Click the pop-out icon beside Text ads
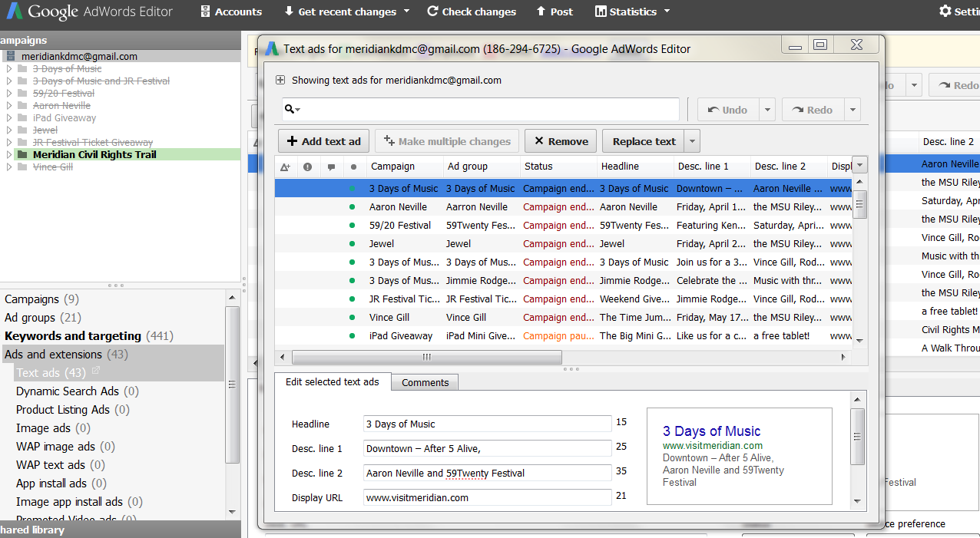The height and width of the screenshot is (538, 980). (96, 371)
